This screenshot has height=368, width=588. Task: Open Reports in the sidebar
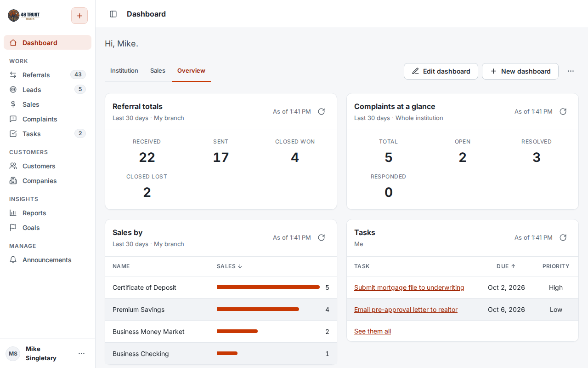(47, 213)
